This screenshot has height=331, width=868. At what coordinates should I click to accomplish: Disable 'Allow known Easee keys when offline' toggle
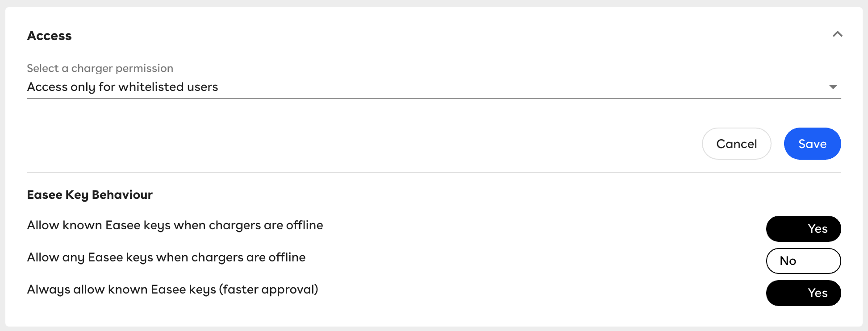click(803, 229)
